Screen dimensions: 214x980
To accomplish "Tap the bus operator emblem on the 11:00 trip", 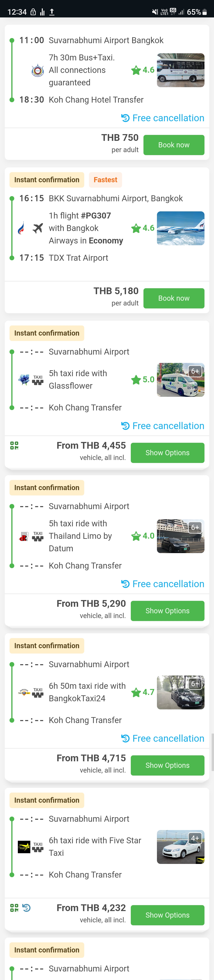I will 37,70.
